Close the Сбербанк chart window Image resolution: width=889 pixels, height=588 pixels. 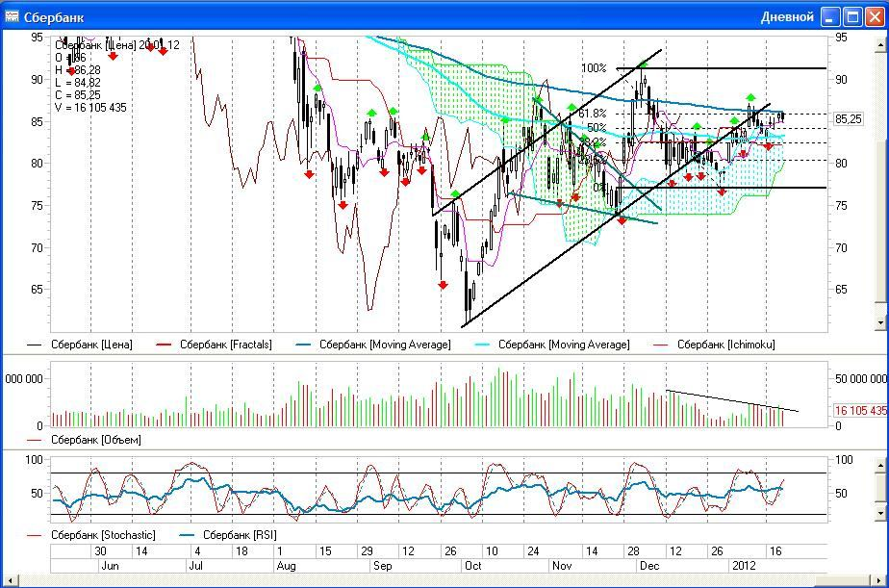pos(875,17)
